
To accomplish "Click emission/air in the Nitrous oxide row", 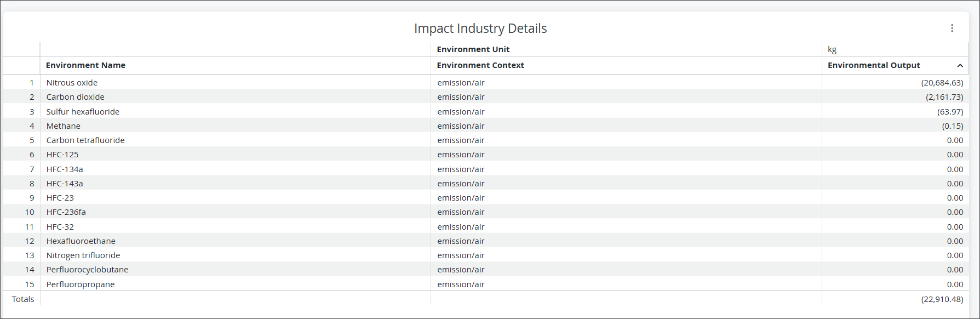I will click(461, 83).
